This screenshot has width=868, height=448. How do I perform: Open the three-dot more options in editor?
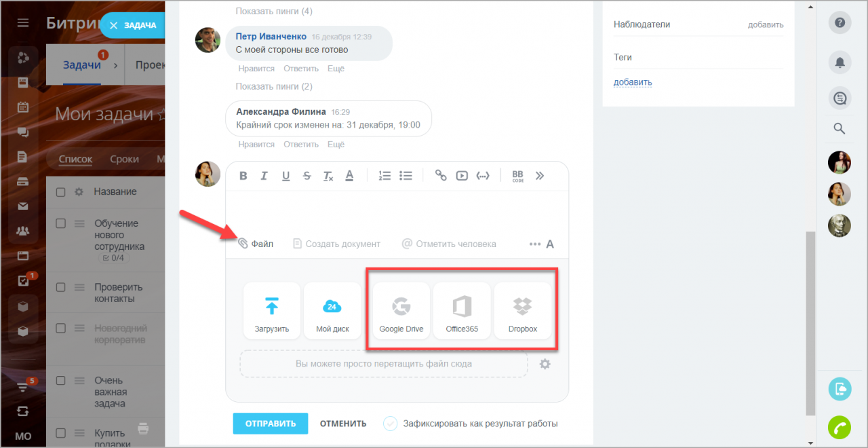pos(535,244)
